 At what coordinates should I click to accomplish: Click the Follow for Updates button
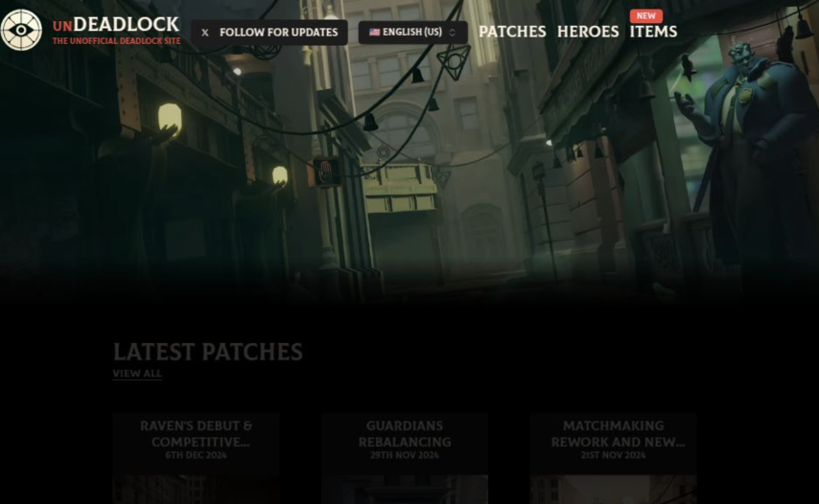269,33
